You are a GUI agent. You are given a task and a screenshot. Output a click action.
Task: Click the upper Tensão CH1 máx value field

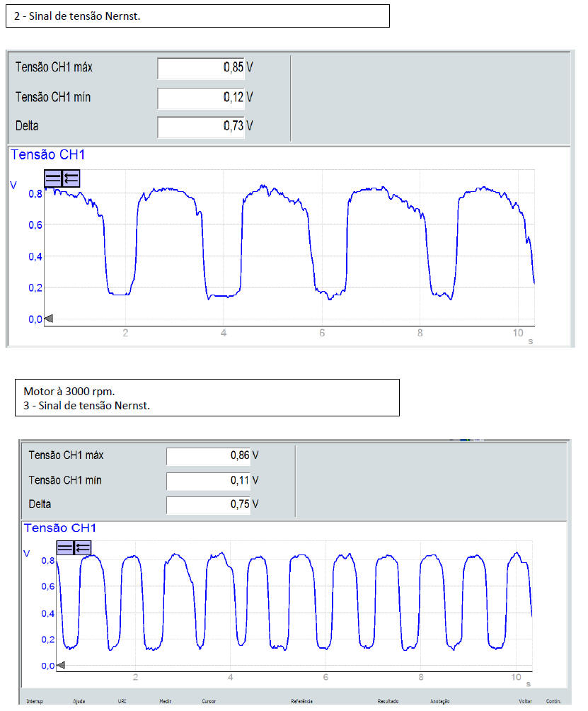201,68
